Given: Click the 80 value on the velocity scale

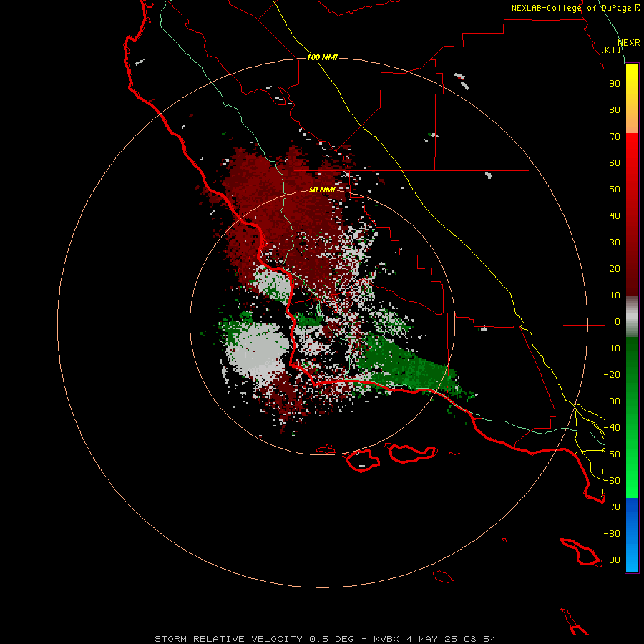Looking at the screenshot, I should pyautogui.click(x=615, y=110).
